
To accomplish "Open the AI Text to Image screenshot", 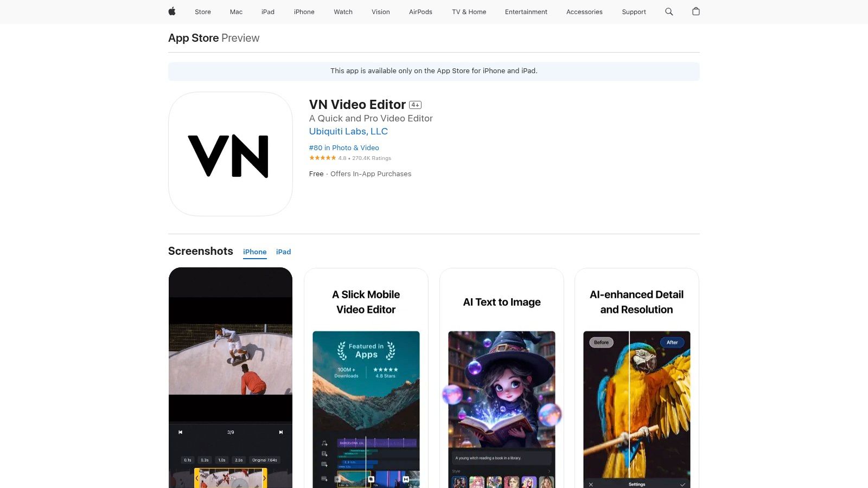I will point(502,380).
